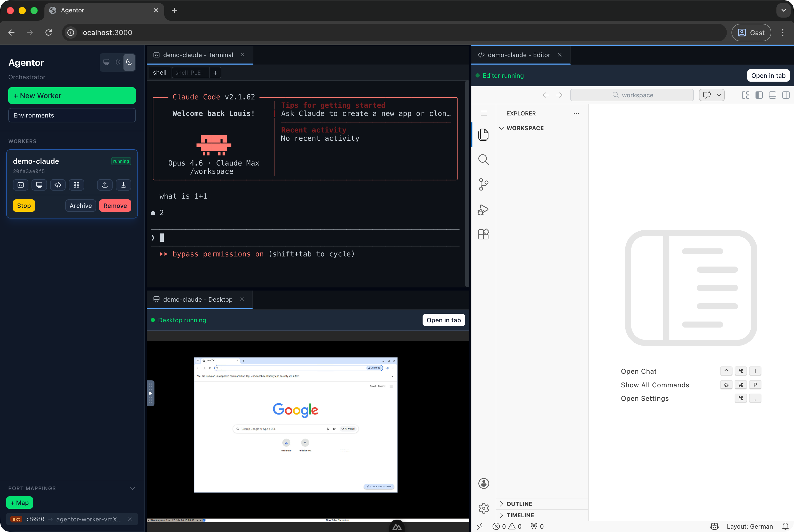The image size is (794, 532).
Task: Click Open in tab for Desktop
Action: pos(443,320)
